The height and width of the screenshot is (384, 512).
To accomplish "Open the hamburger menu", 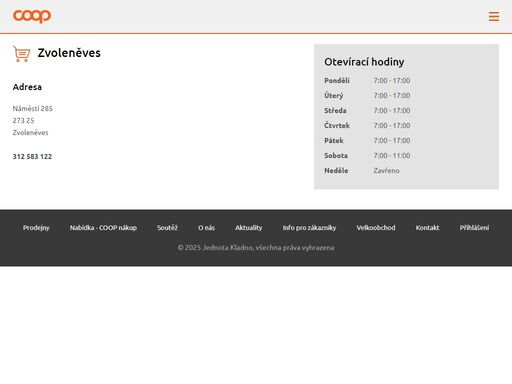I will coord(494,16).
